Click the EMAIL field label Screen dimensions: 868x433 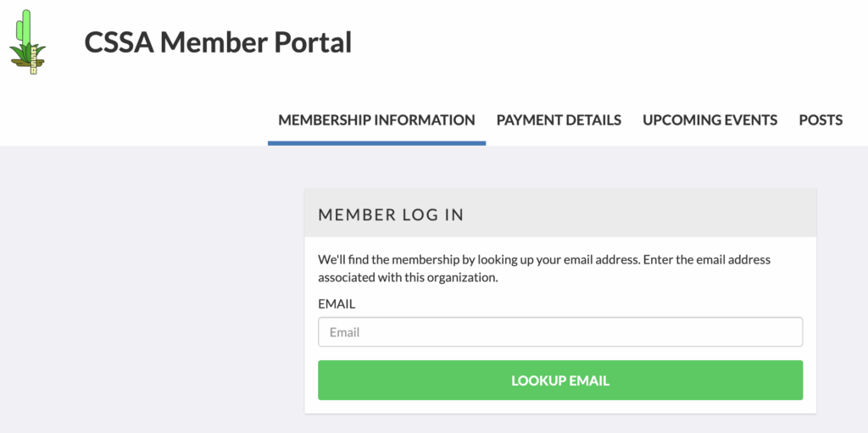[x=337, y=303]
